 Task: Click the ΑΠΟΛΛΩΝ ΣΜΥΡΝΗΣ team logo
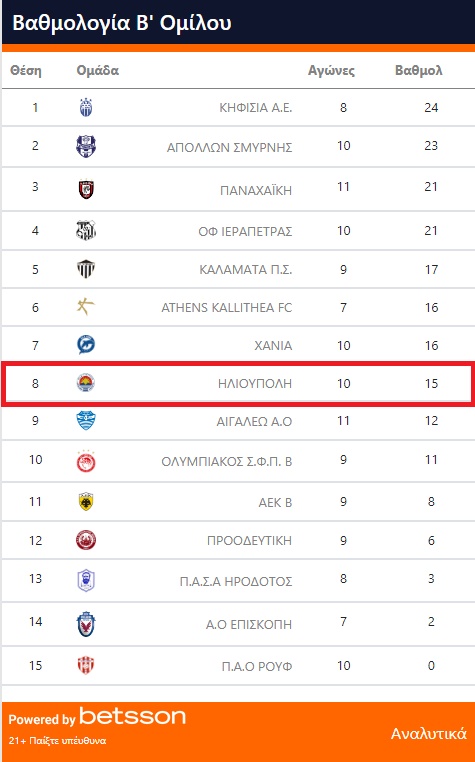coord(86,146)
